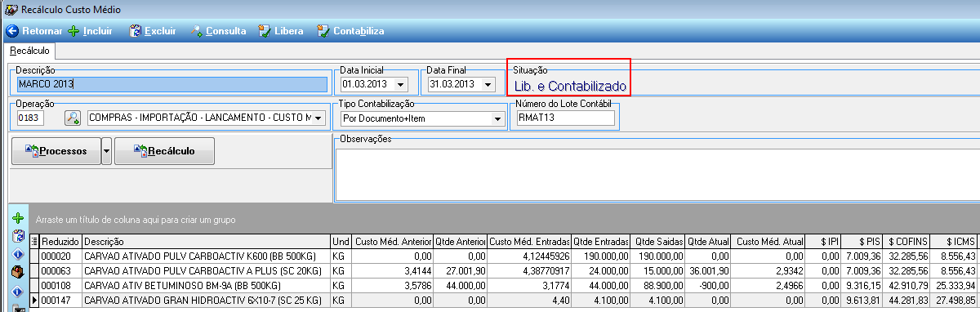980x312 pixels.
Task: Click the Qtde Atual column header
Action: (x=706, y=242)
